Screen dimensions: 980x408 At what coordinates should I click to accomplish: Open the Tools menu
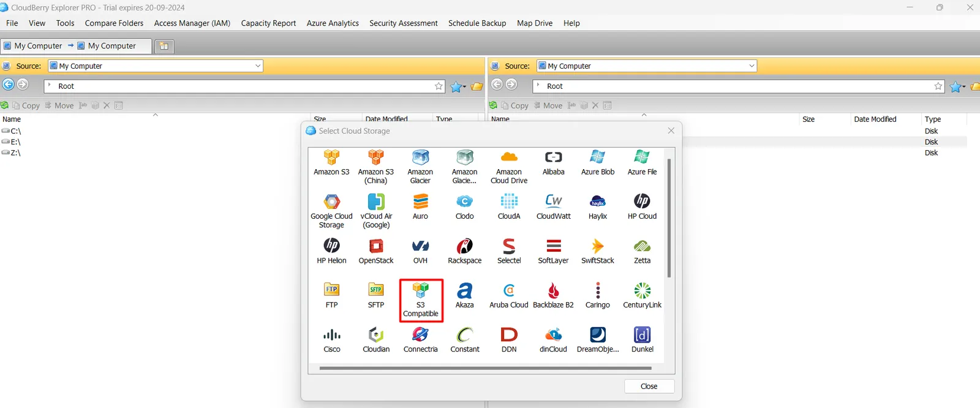65,23
